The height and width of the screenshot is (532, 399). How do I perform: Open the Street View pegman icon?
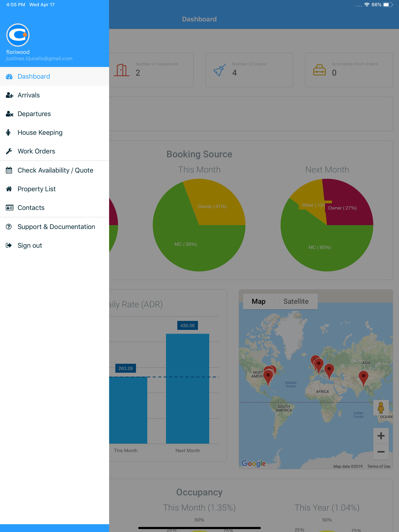point(381,408)
